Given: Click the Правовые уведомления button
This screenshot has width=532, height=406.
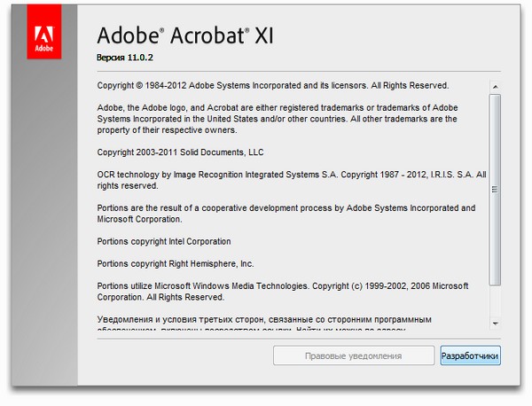Looking at the screenshot, I should point(353,355).
